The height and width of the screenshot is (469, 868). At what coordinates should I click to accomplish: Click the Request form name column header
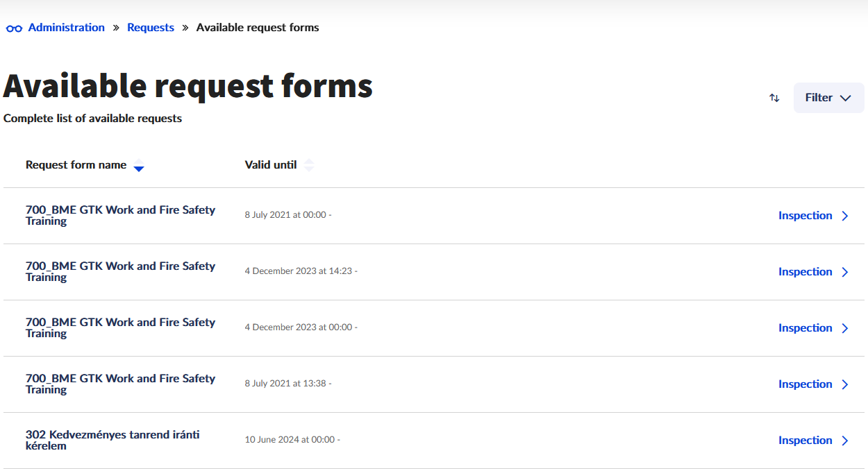pos(76,165)
